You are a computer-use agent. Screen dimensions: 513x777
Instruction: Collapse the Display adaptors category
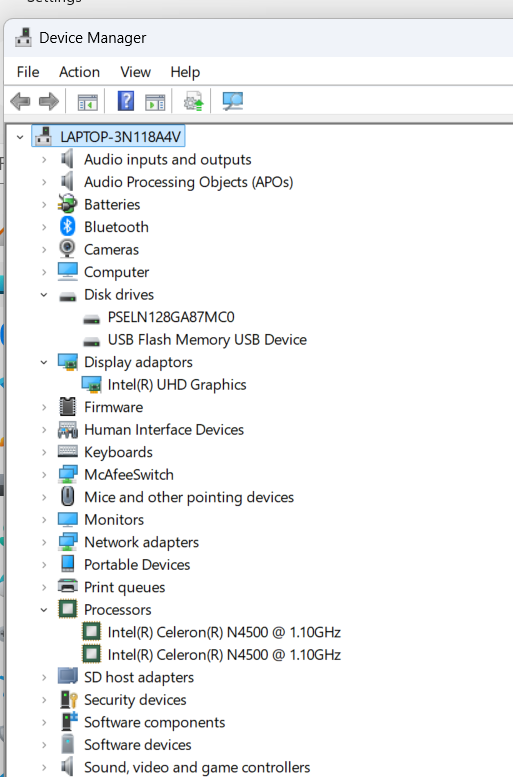tap(44, 362)
